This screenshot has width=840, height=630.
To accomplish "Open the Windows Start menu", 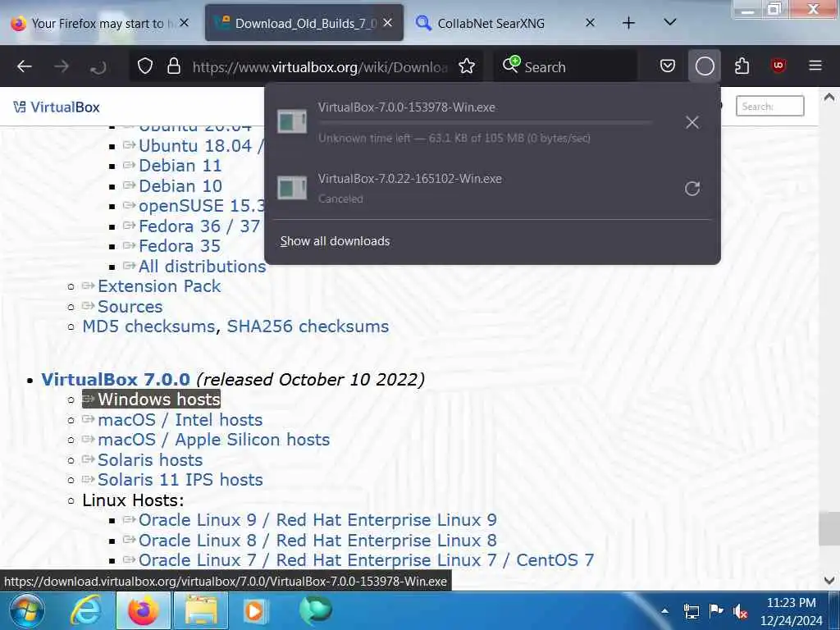I will pyautogui.click(x=26, y=611).
